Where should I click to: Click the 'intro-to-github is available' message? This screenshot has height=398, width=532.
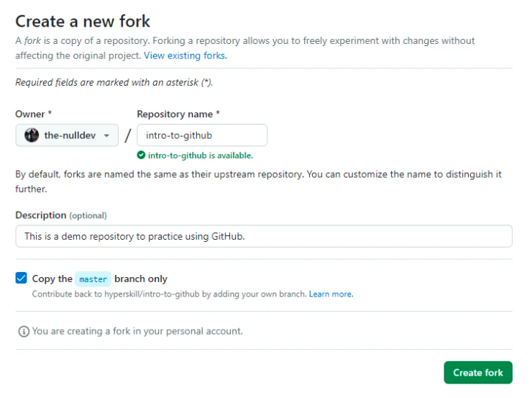200,155
